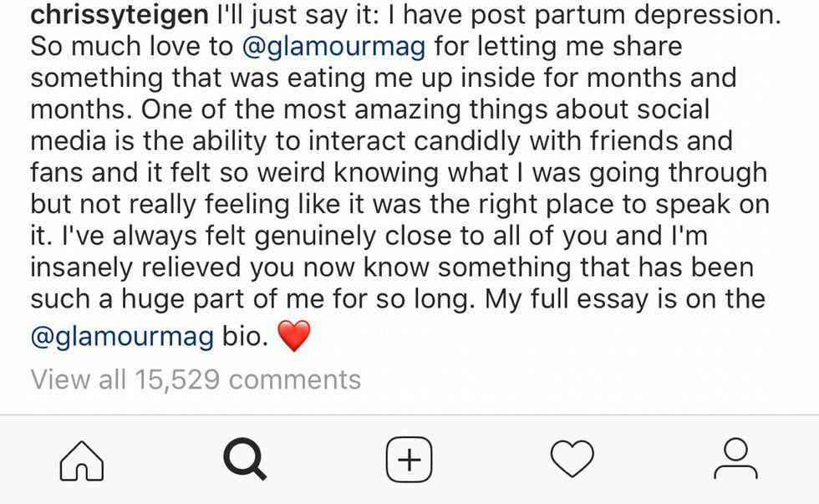Open the Profile person tab
Image resolution: width=819 pixels, height=504 pixels.
pyautogui.click(x=735, y=461)
